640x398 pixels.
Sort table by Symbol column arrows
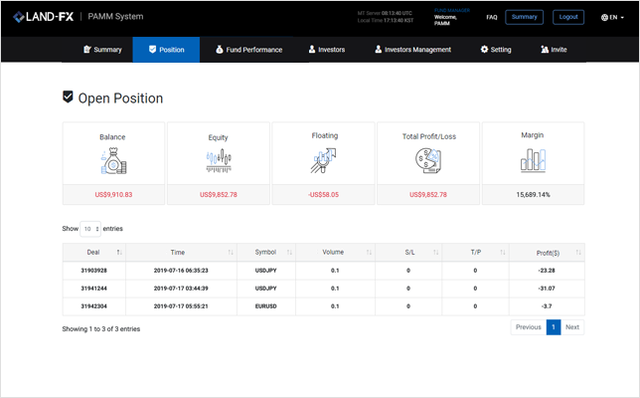pos(289,252)
